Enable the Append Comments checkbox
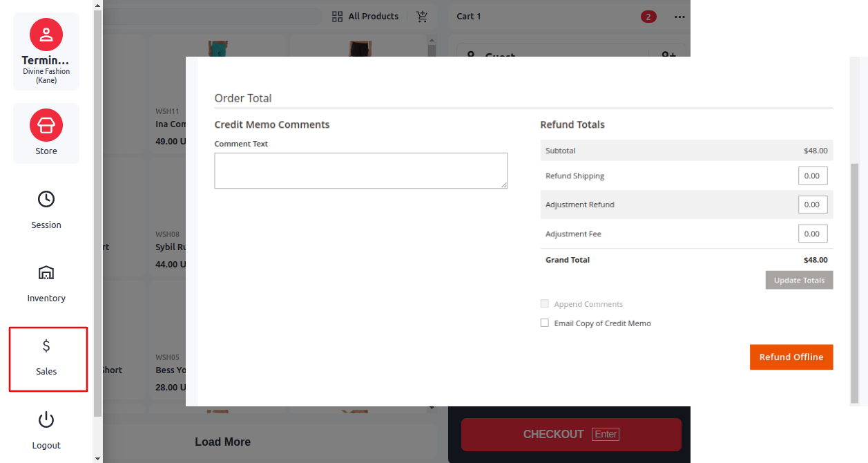The image size is (868, 463). pos(545,303)
